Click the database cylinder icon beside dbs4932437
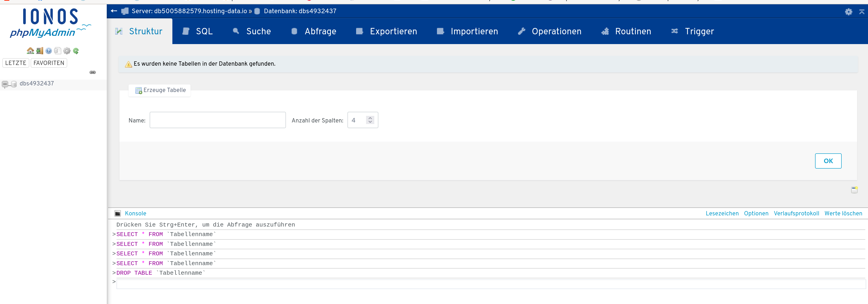The image size is (868, 304). [x=14, y=84]
